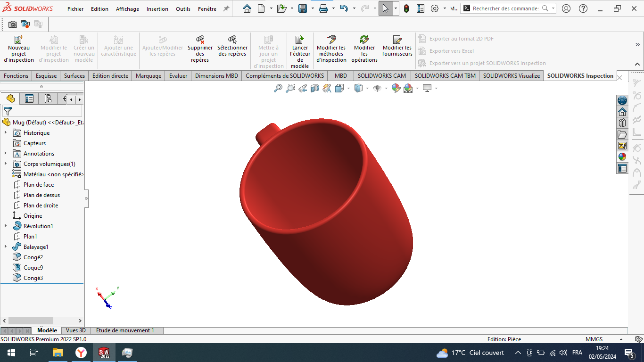The height and width of the screenshot is (362, 644).
Task: Select the Zoom sur zone tool
Action: pos(290,88)
